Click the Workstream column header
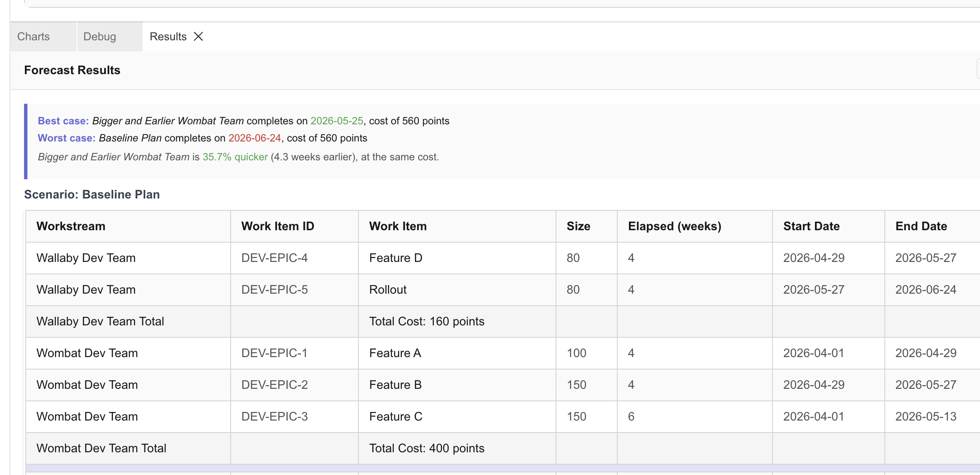This screenshot has height=475, width=980. coord(71,226)
